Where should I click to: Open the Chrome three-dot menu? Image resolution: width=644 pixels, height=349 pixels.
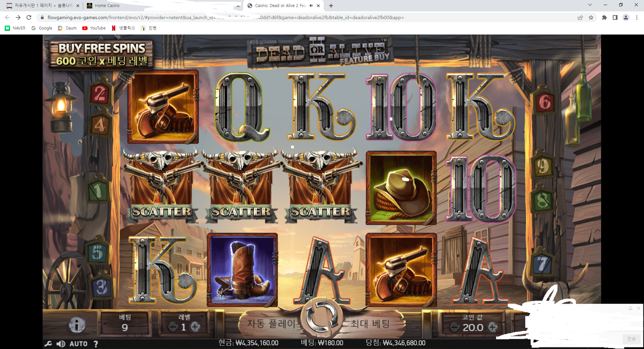click(637, 17)
